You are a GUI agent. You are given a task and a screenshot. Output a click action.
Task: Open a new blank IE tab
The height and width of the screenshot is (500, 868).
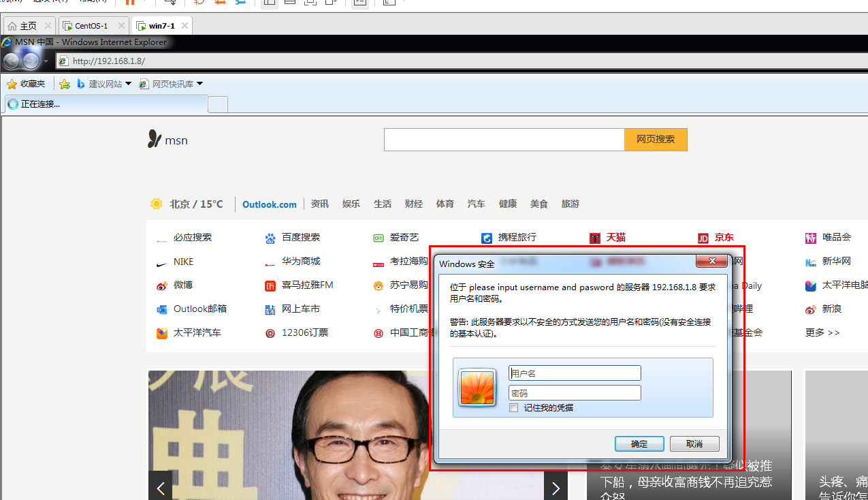click(218, 104)
